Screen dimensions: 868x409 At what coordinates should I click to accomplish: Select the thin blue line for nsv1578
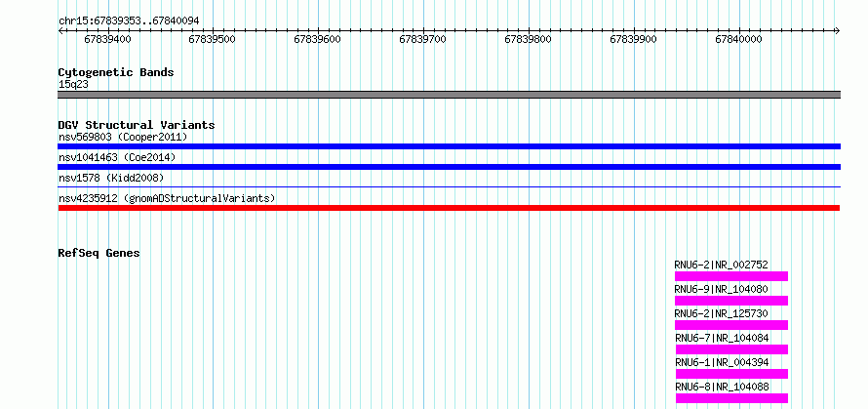(449, 187)
